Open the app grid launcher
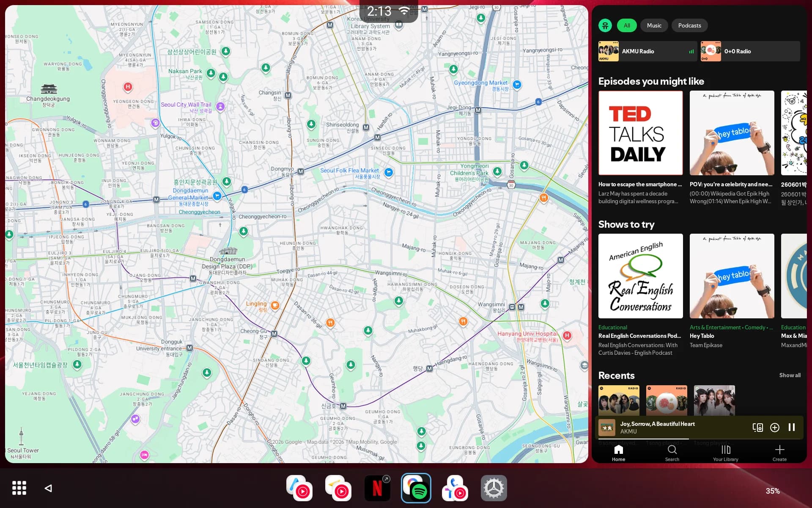Viewport: 812px width, 508px height. (19, 488)
